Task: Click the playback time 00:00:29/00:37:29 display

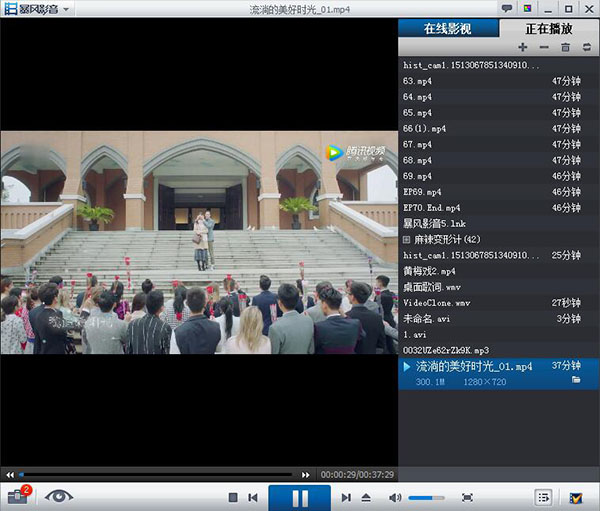Action: 357,475
